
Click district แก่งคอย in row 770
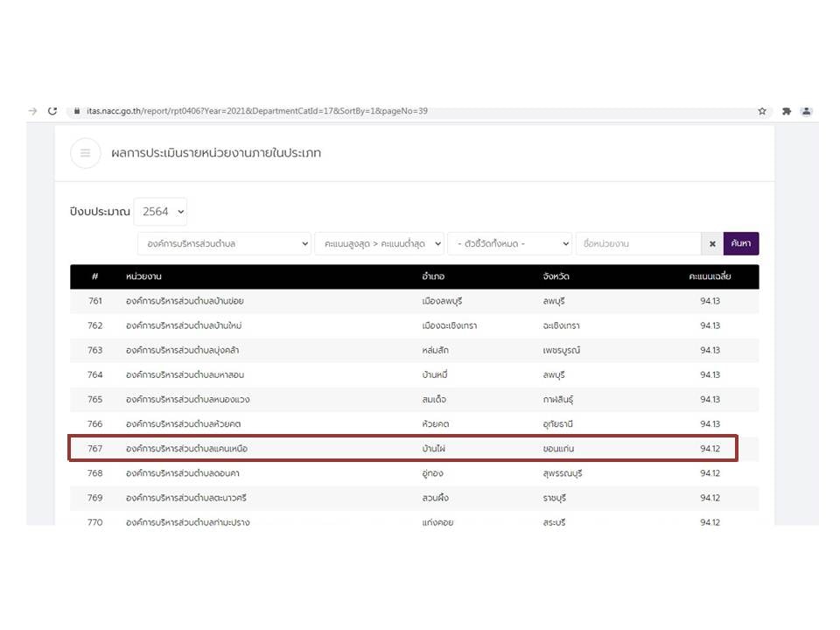click(x=437, y=522)
